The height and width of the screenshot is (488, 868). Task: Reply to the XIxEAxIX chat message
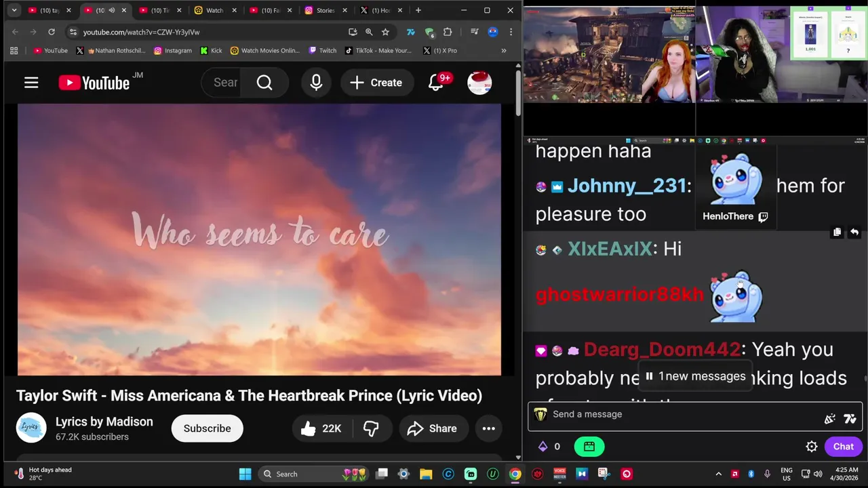click(x=854, y=232)
